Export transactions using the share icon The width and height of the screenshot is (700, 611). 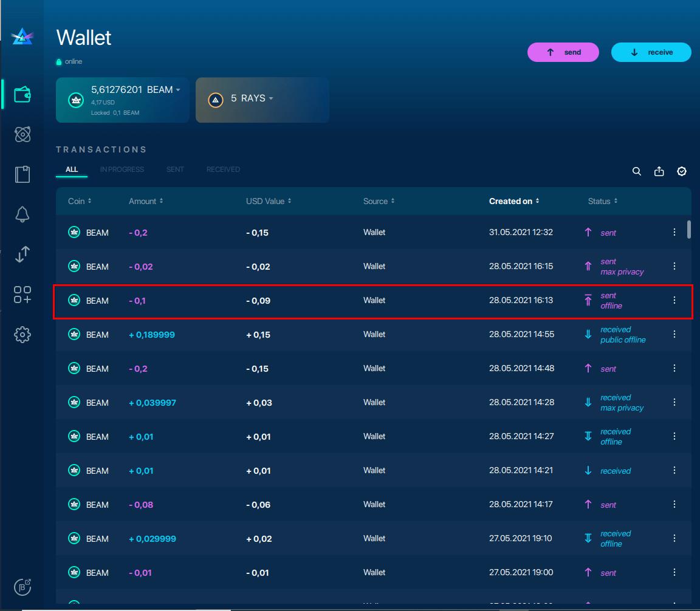click(x=659, y=171)
